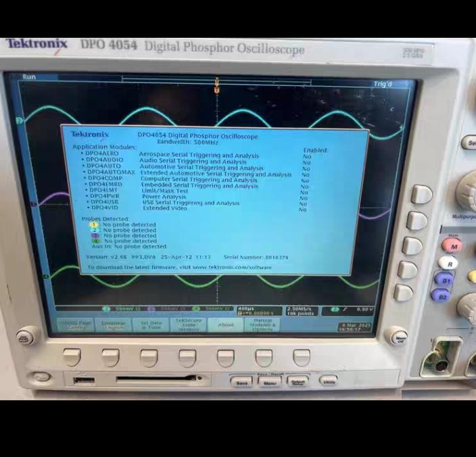Click purple channel 3 probe badge
Screen dimensions: 476x457
click(95, 235)
